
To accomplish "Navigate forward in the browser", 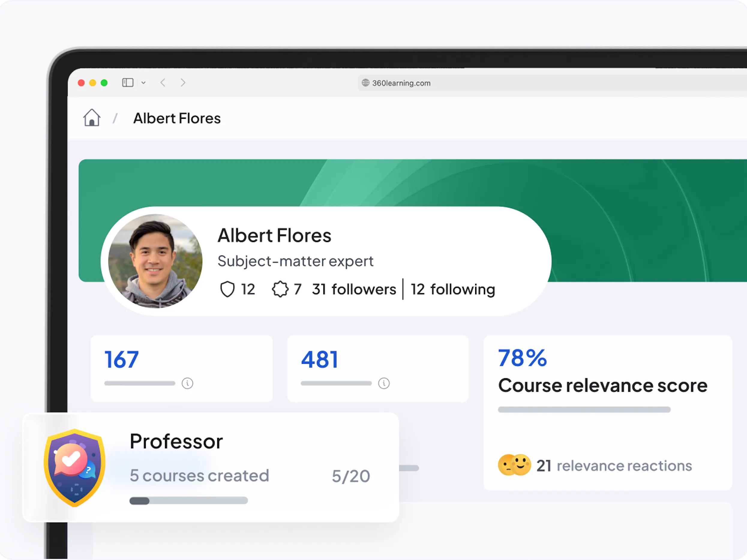I will click(x=183, y=83).
